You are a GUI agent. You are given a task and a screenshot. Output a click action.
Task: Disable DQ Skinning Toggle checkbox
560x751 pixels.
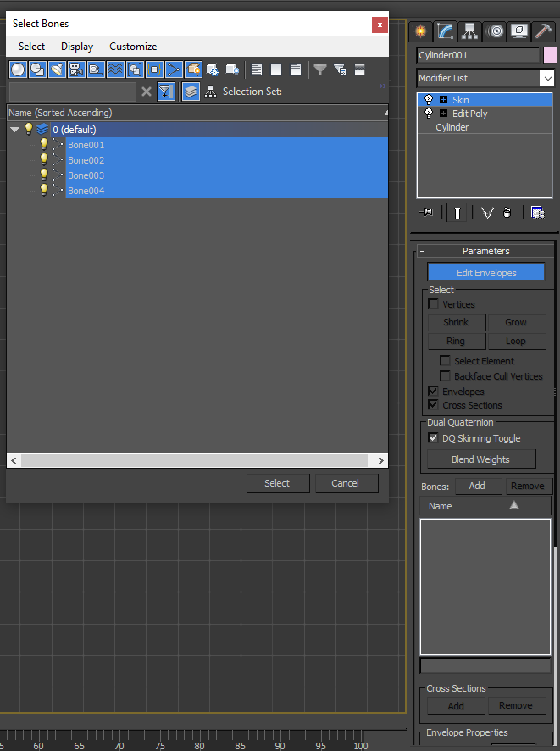coord(434,438)
